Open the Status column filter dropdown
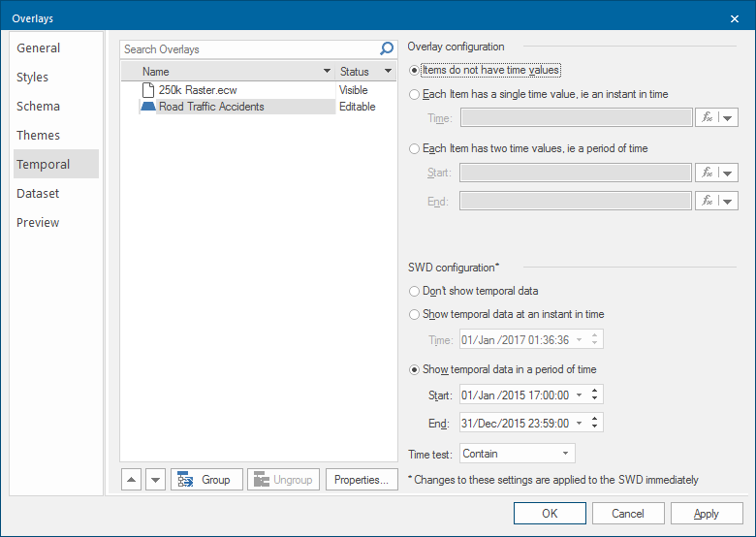 click(x=388, y=72)
